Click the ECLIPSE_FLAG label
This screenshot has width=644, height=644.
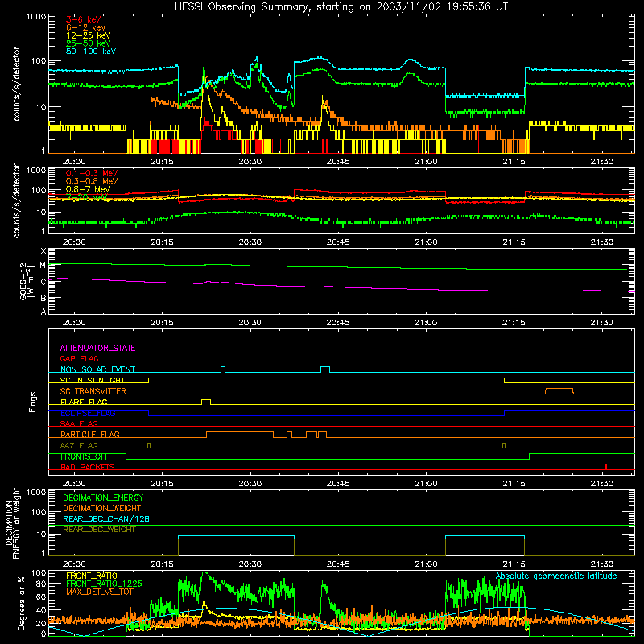88,413
